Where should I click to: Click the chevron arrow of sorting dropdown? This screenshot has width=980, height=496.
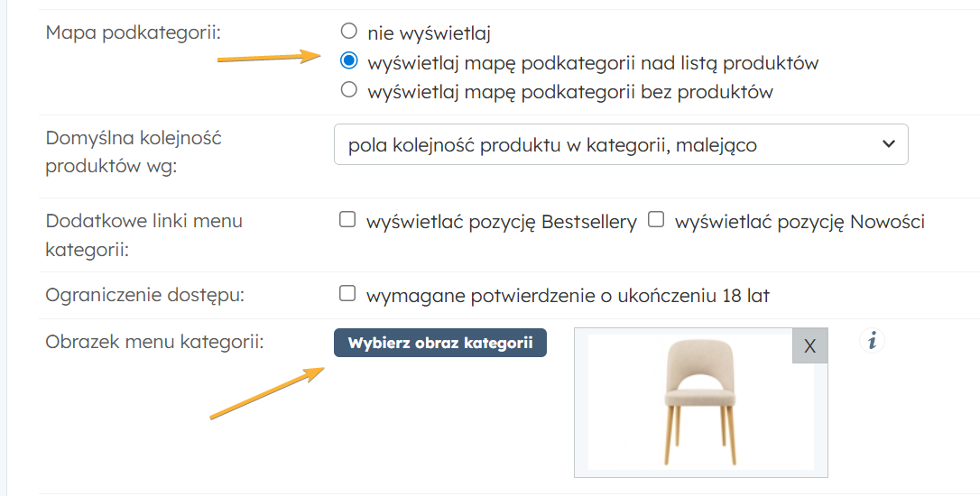(888, 144)
